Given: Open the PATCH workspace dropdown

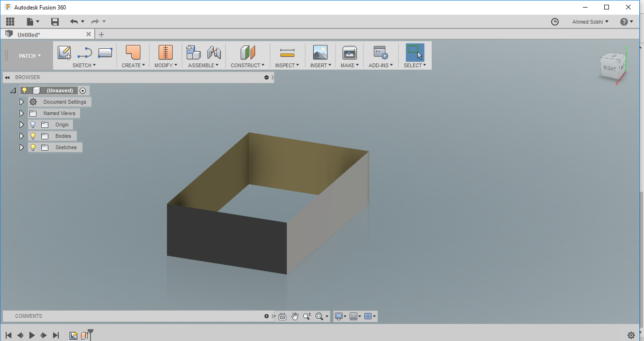Looking at the screenshot, I should click(x=28, y=55).
